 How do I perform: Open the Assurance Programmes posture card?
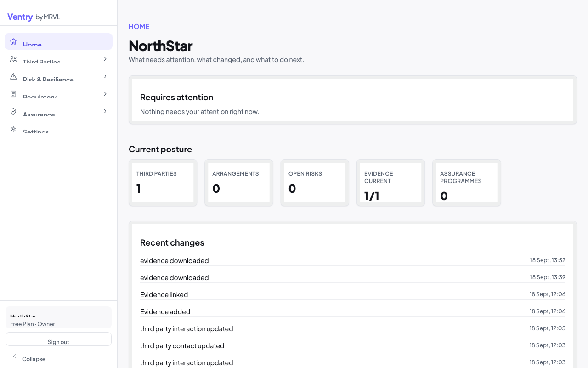(467, 183)
